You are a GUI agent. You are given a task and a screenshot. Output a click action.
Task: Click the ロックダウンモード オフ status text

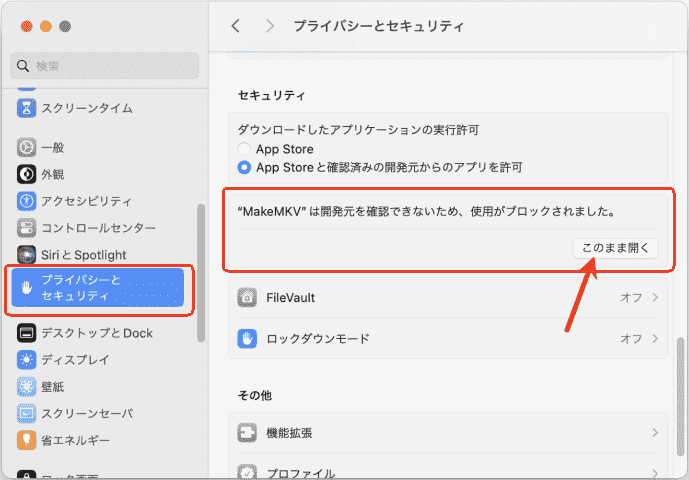coord(631,339)
